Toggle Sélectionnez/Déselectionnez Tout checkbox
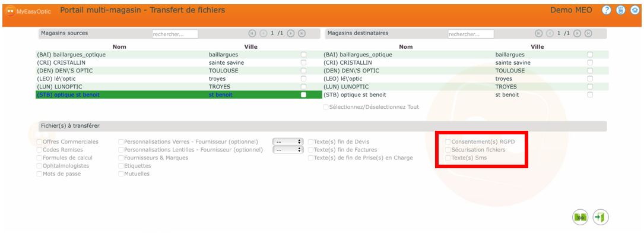This screenshot has height=236, width=644. pyautogui.click(x=326, y=107)
